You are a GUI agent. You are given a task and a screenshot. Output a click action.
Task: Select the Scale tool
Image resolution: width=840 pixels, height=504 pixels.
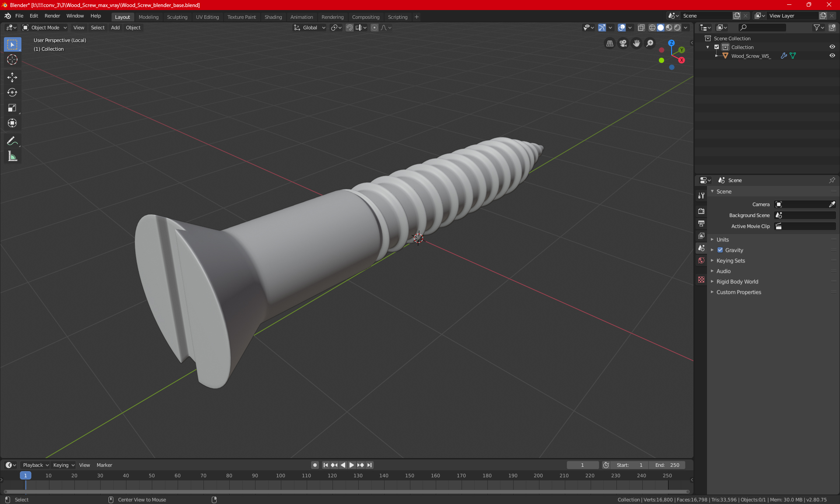click(x=12, y=108)
